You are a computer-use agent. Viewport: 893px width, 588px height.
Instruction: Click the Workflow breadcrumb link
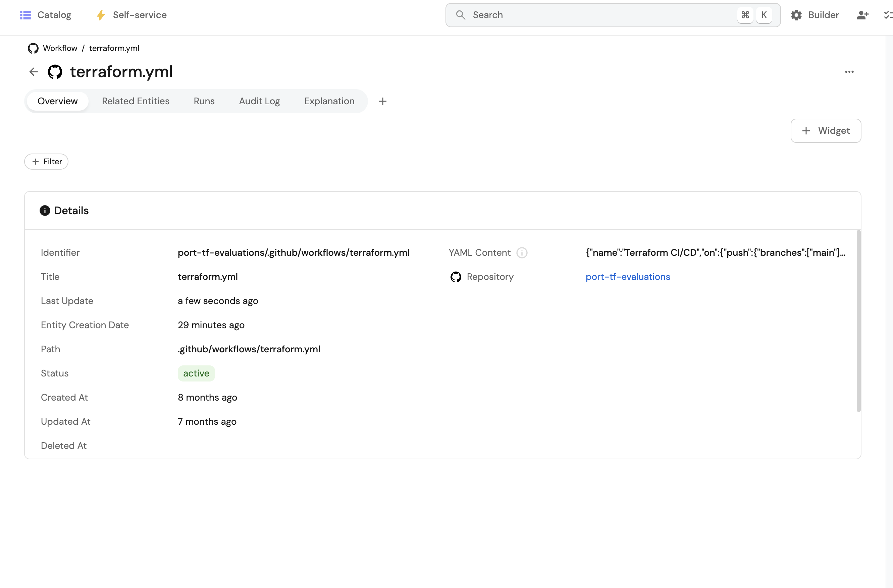point(60,48)
